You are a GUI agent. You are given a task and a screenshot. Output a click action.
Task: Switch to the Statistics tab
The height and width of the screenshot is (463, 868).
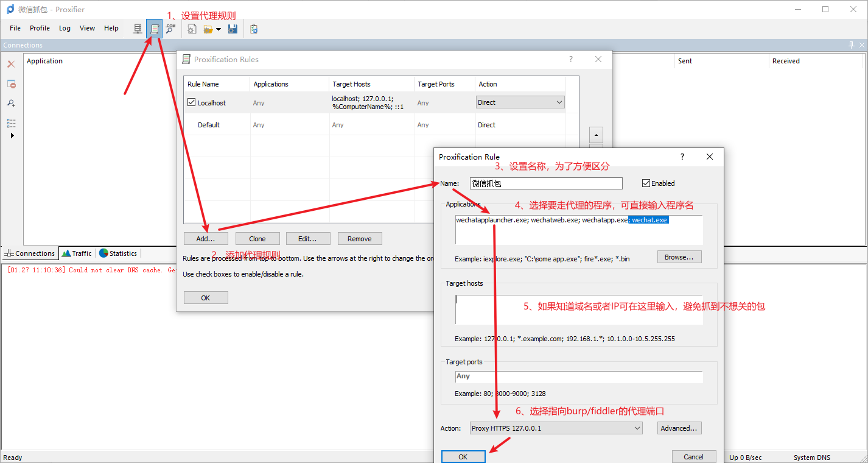click(118, 253)
